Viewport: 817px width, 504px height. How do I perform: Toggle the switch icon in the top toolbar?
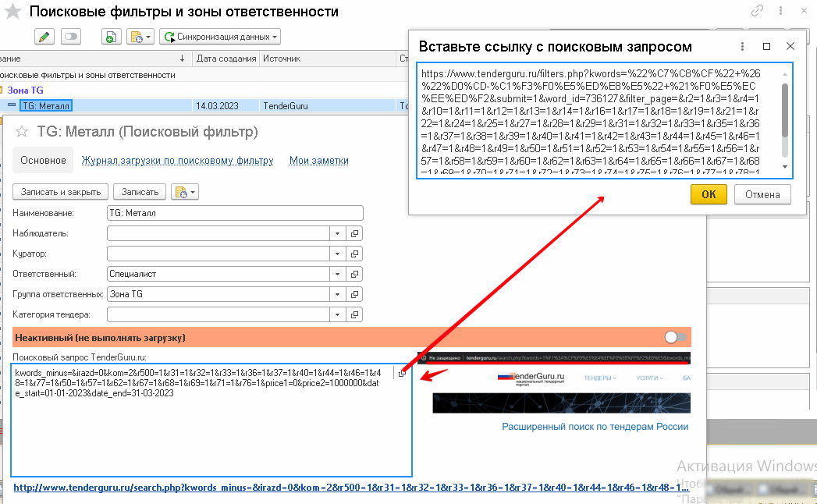71,37
